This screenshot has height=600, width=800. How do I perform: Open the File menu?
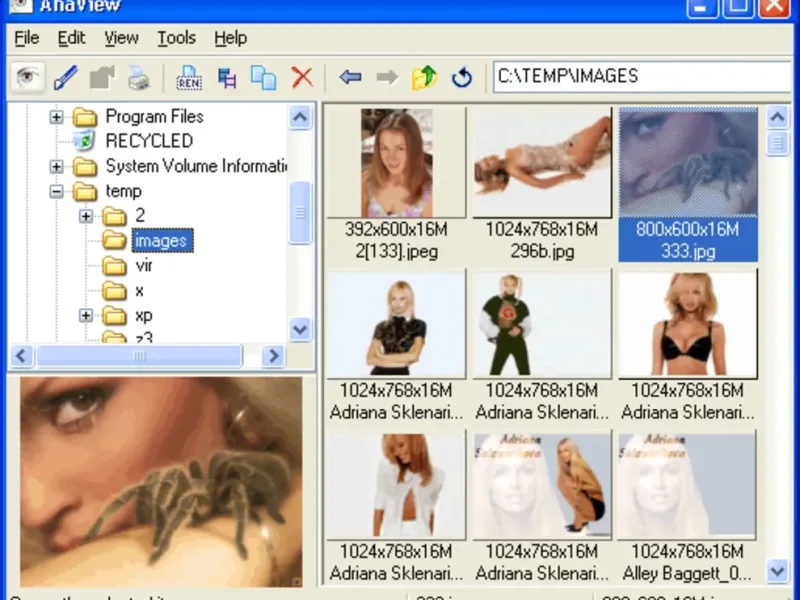(27, 38)
